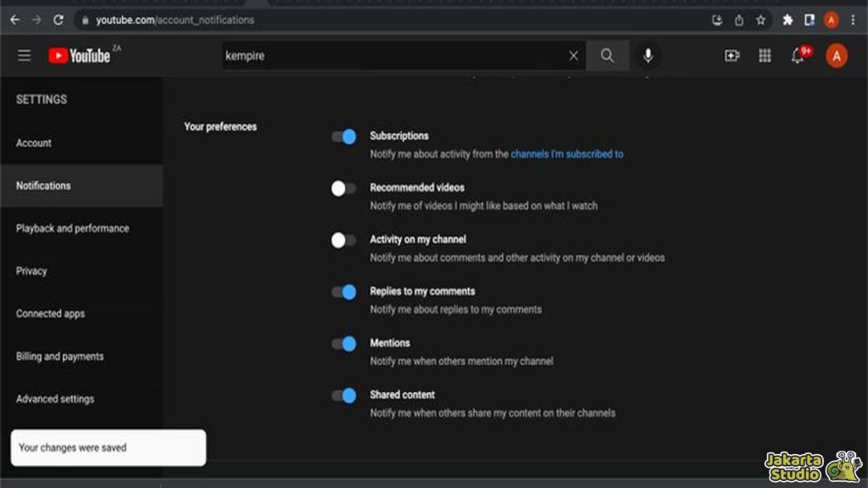Open the account avatar menu in YouTube header
The image size is (868, 488).
click(836, 56)
